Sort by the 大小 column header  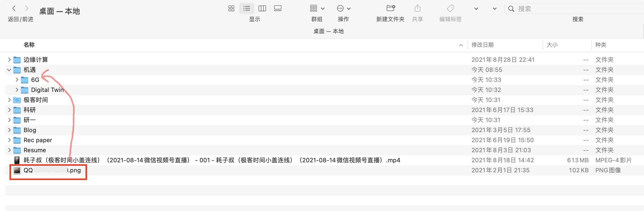pyautogui.click(x=552, y=45)
